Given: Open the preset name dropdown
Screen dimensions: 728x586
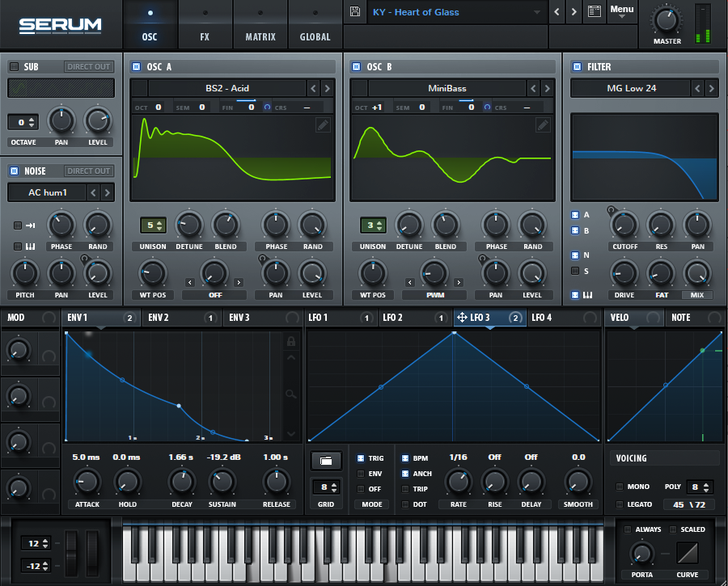Looking at the screenshot, I should coord(457,12).
